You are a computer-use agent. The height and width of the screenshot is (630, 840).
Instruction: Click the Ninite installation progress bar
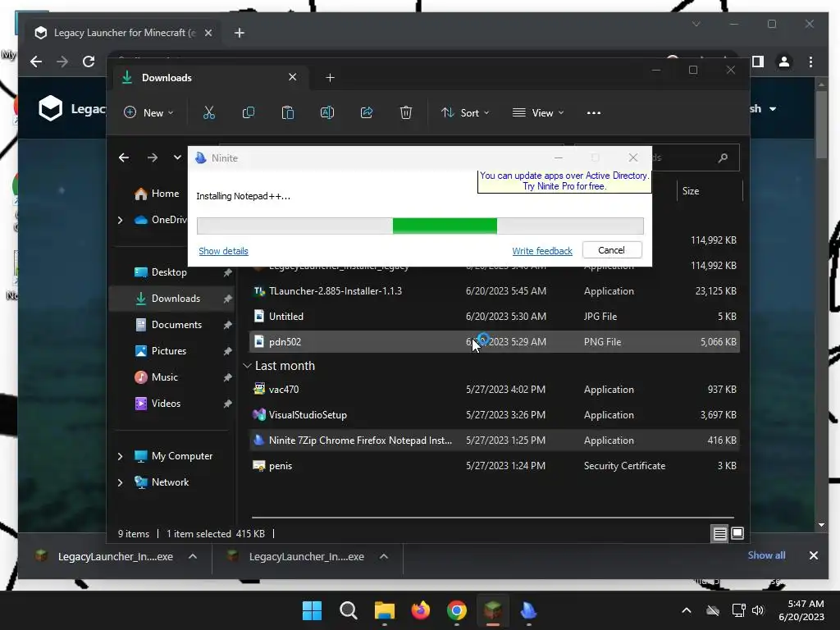click(x=420, y=226)
